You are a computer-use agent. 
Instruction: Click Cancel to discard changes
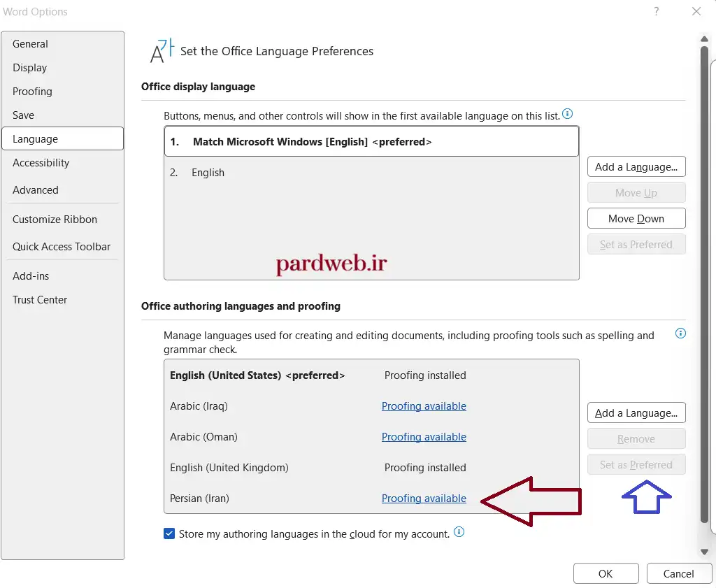pos(678,574)
